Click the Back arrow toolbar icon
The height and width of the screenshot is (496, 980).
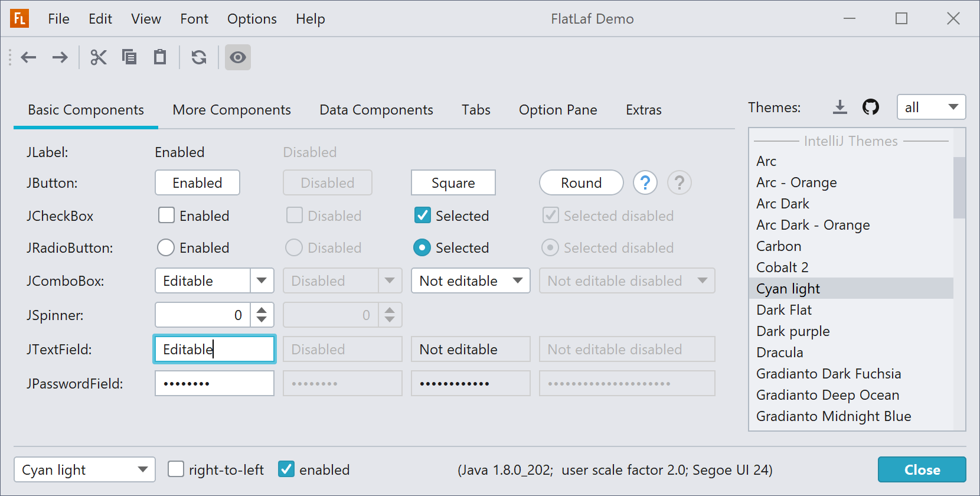click(28, 57)
